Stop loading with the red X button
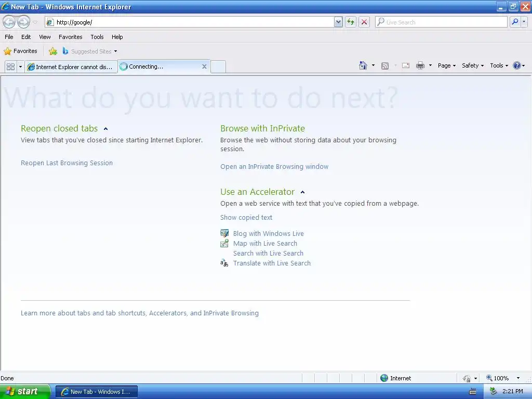 click(364, 22)
